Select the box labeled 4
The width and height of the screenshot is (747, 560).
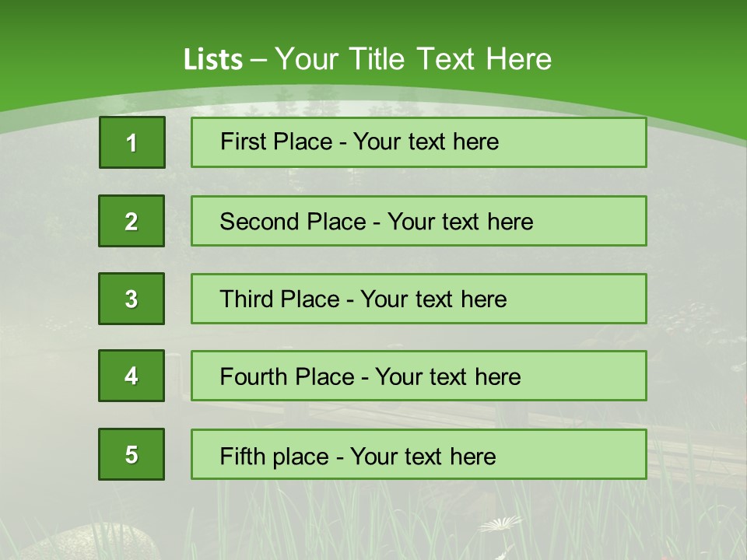tap(132, 376)
